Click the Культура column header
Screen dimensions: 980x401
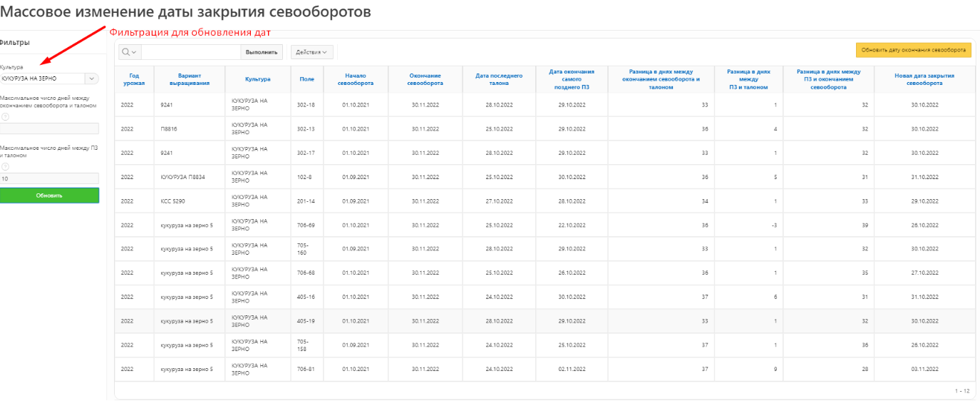coord(257,79)
